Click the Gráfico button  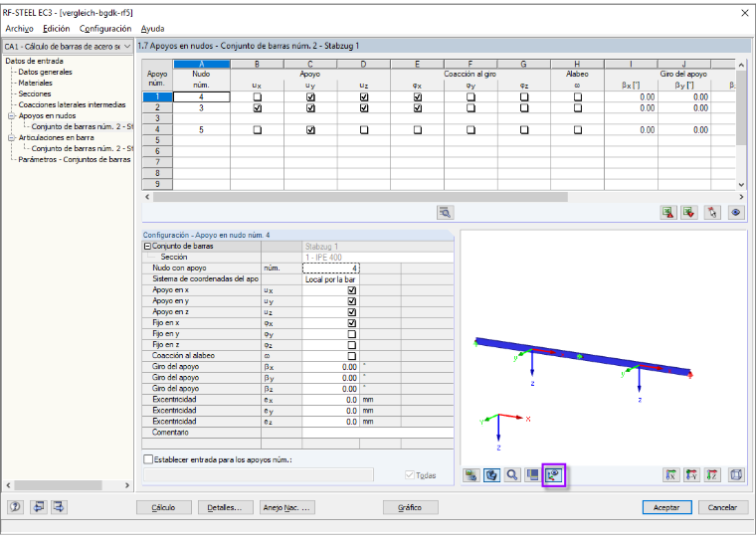410,507
